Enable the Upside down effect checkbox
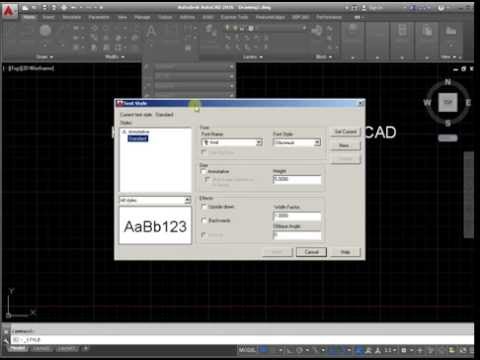This screenshot has height=360, width=480. 204,207
